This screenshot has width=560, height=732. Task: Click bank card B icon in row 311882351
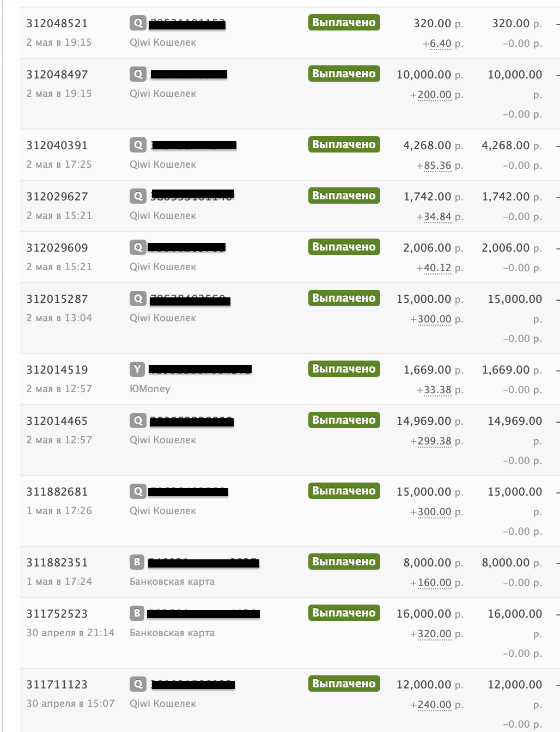click(x=137, y=562)
